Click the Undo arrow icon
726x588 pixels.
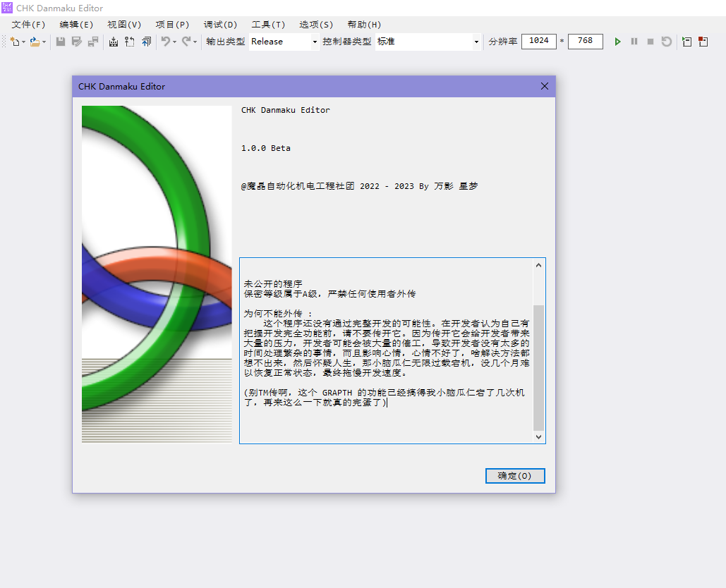pyautogui.click(x=165, y=42)
